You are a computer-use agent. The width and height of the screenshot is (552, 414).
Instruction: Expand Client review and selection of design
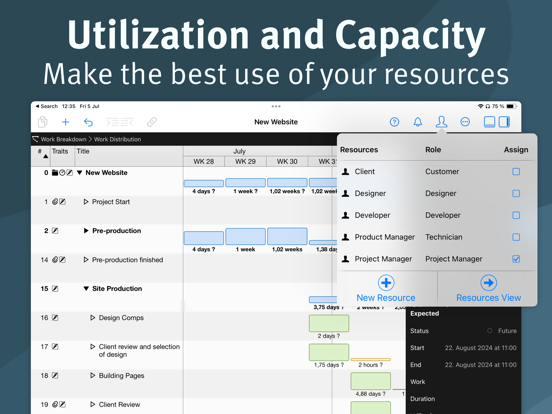[x=93, y=347]
